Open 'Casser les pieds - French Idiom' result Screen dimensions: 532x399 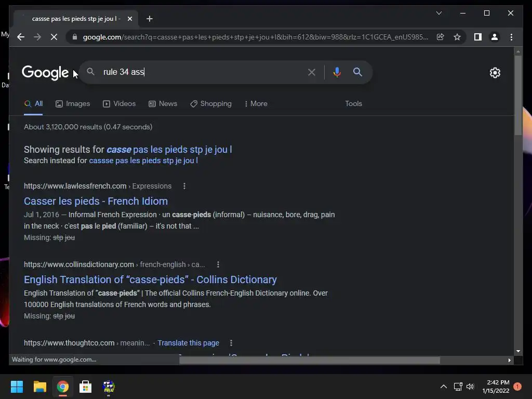(x=96, y=201)
